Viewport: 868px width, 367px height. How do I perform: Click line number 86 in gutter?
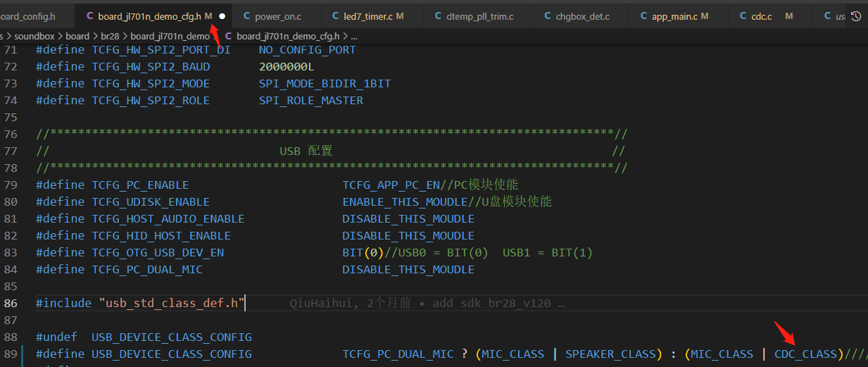tap(10, 303)
